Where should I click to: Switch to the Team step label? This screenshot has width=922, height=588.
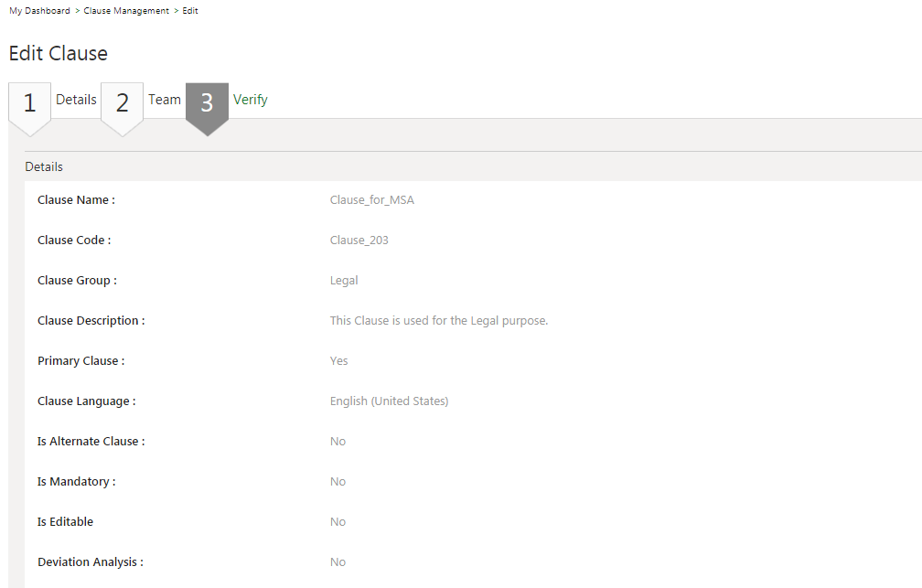(x=165, y=100)
